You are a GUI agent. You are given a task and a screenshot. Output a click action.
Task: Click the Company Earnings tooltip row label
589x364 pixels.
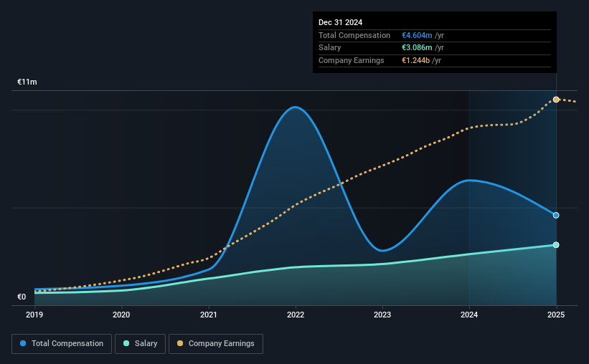point(352,60)
